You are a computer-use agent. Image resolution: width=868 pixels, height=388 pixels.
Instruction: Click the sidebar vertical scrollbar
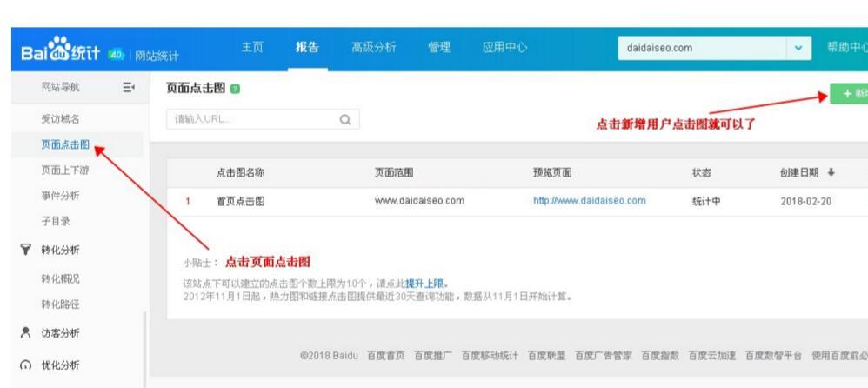pyautogui.click(x=144, y=348)
